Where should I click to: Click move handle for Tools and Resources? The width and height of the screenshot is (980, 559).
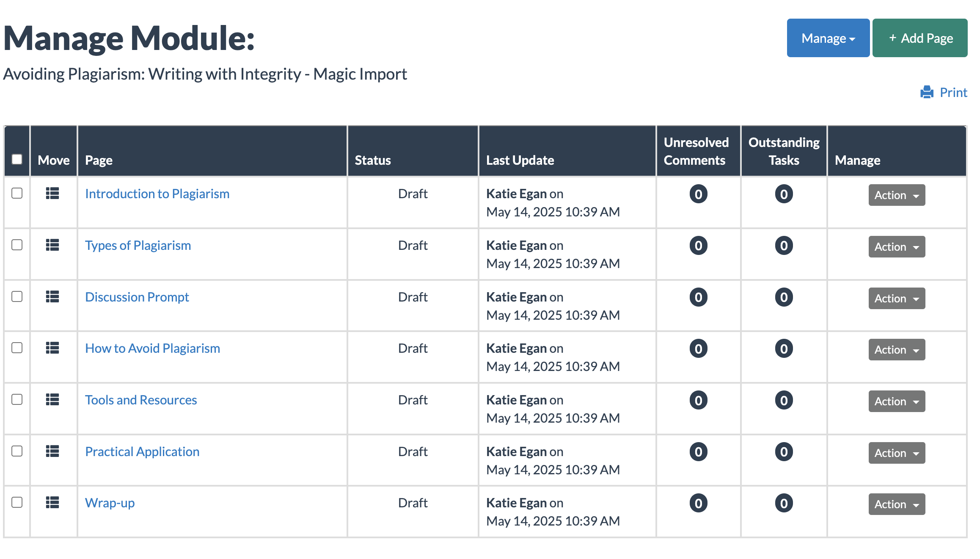coord(52,400)
